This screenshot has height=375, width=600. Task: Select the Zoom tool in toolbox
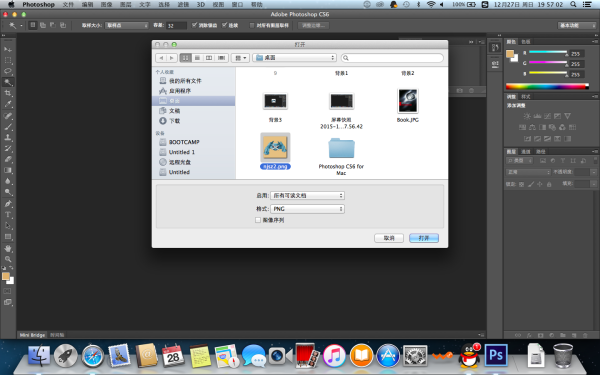coord(8,259)
